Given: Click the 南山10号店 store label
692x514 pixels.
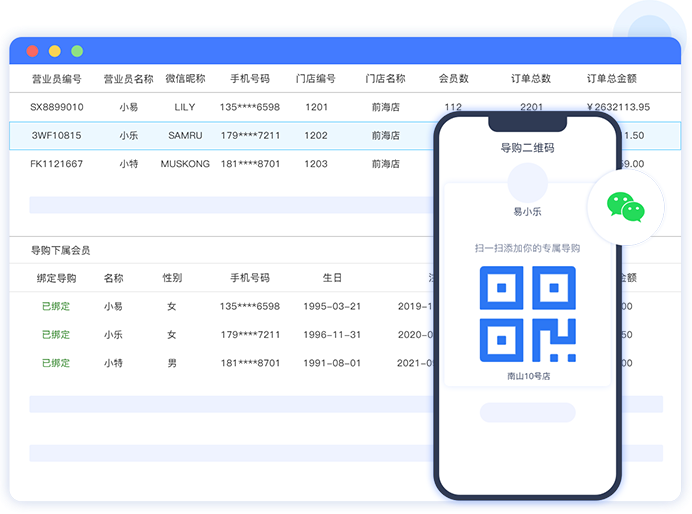Looking at the screenshot, I should coord(527,377).
